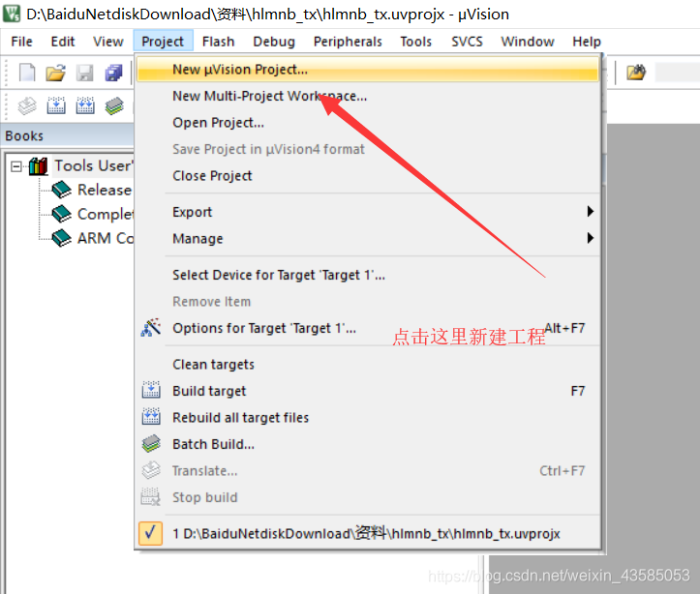Viewport: 700px width, 594px height.
Task: Click the Save disk icon in toolbar
Action: [x=85, y=73]
